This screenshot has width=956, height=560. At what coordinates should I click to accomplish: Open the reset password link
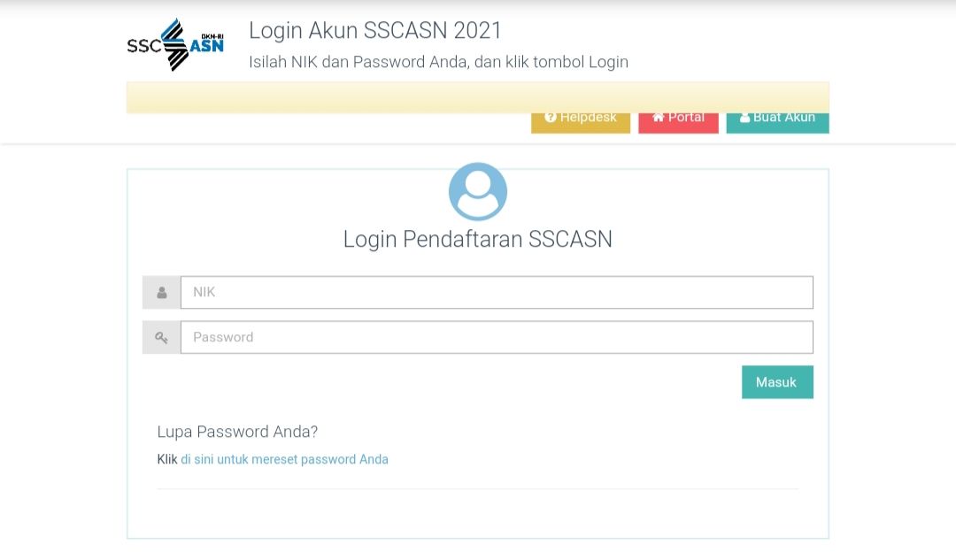pyautogui.click(x=284, y=459)
